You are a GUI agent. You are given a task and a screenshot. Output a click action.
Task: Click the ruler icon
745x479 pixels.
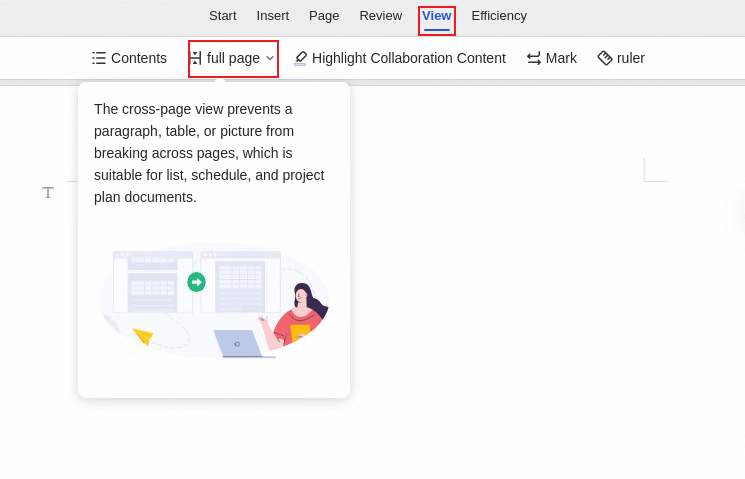(604, 58)
